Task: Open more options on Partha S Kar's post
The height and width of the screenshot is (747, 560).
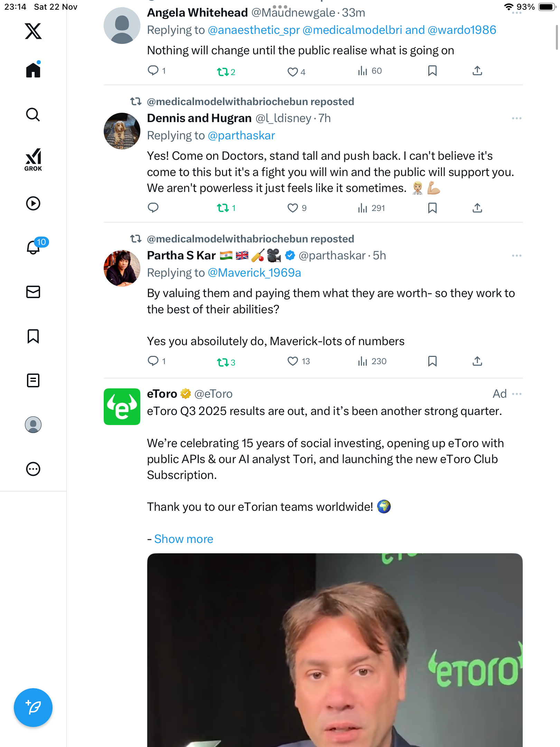Action: coord(517,256)
